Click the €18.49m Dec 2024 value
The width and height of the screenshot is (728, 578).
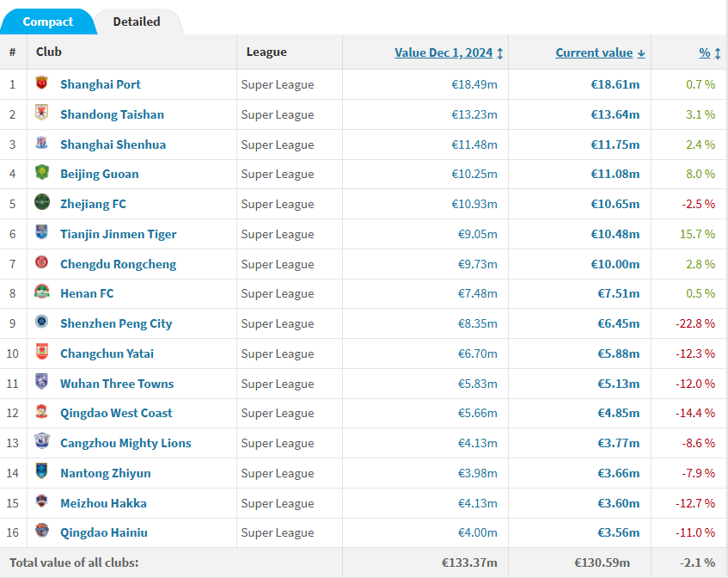click(474, 84)
